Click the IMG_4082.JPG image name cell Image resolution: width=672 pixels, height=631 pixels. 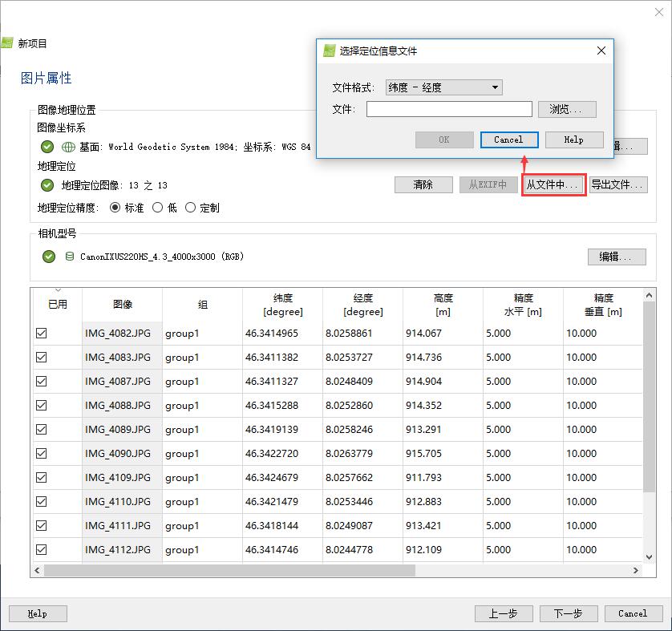pyautogui.click(x=122, y=333)
